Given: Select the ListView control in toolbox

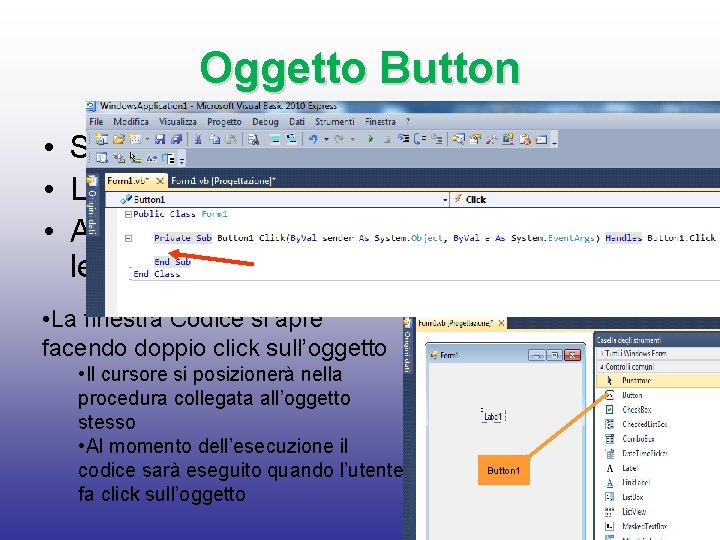Looking at the screenshot, I should coord(658,512).
